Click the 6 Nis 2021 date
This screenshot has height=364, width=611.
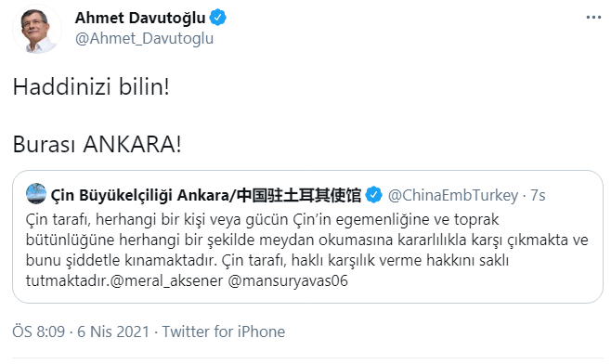pos(113,331)
